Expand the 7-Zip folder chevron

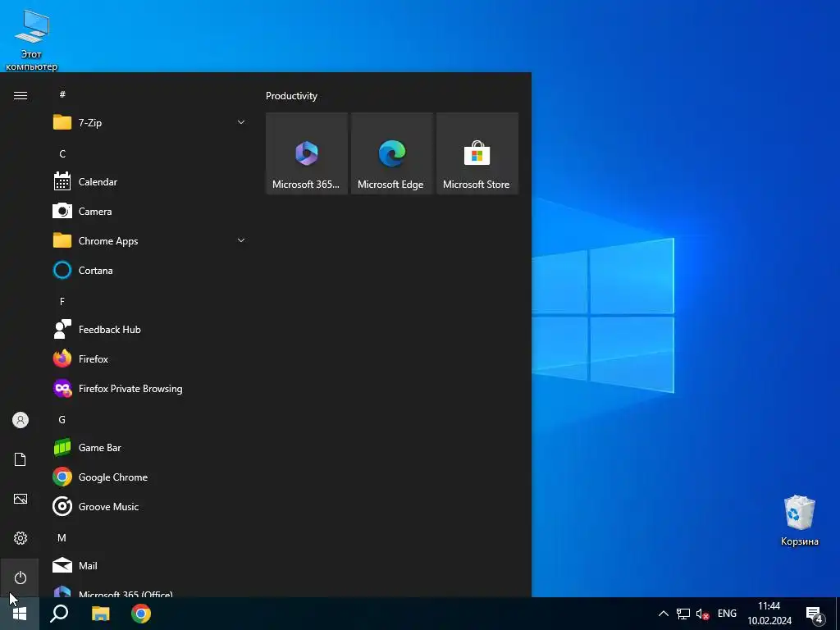[241, 123]
